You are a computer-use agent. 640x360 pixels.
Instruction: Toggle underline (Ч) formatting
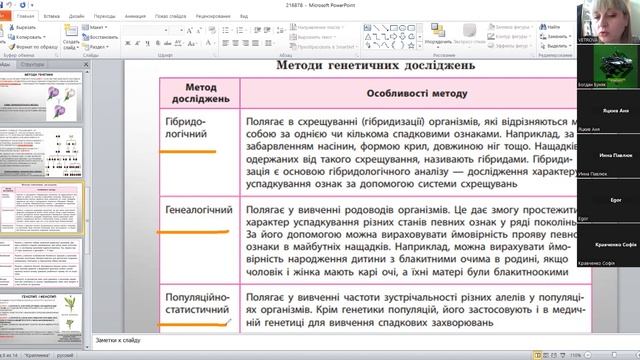(x=147, y=43)
